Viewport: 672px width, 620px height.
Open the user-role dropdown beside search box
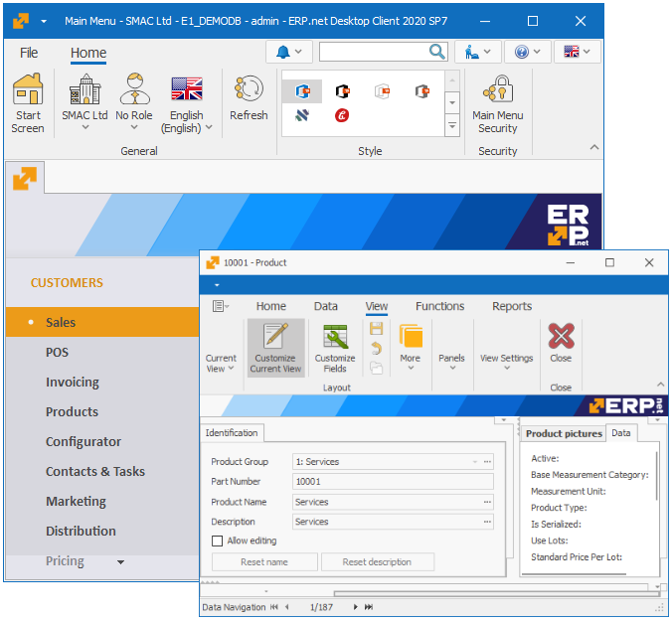pyautogui.click(x=477, y=52)
